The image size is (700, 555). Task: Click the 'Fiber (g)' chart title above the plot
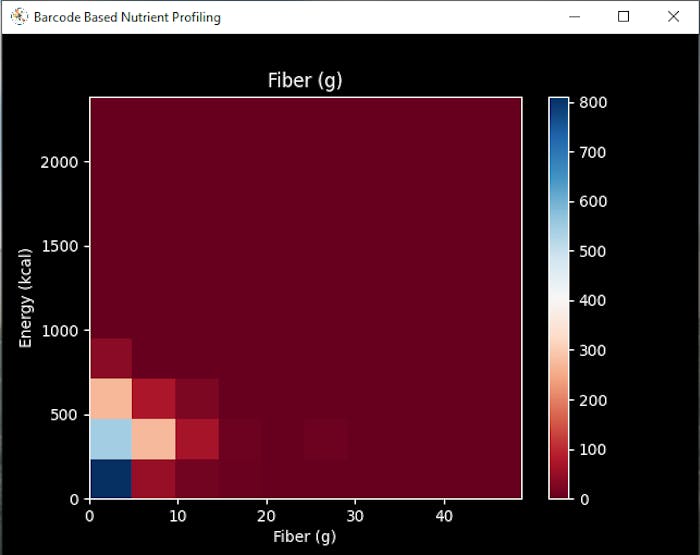(x=305, y=81)
